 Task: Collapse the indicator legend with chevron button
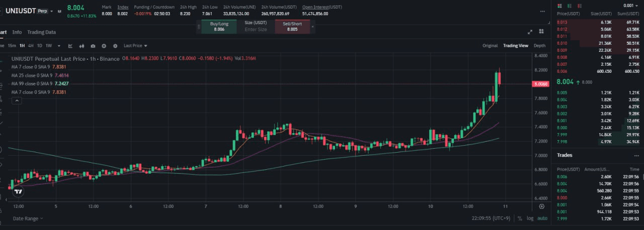point(17,101)
